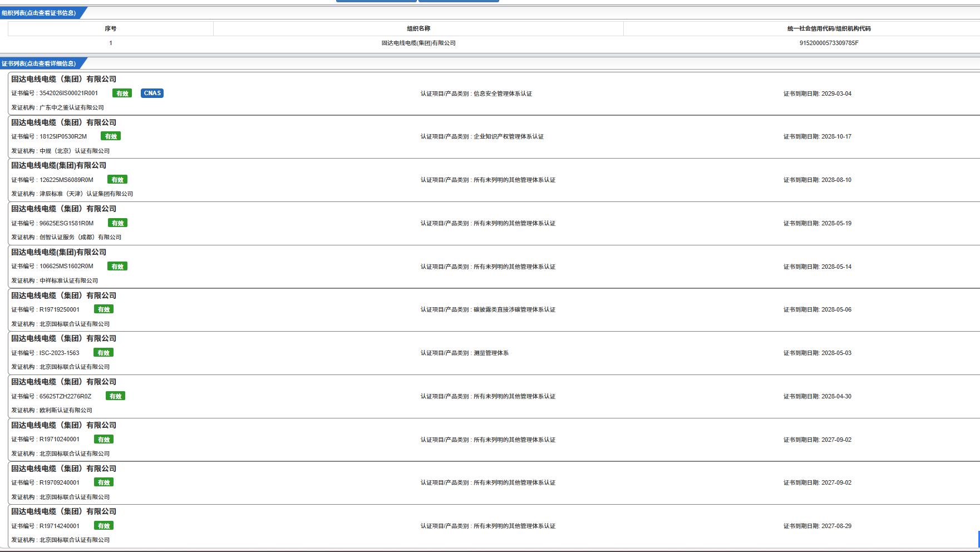Open certificate number 96625ESG1581R0M
Screen dimensions: 980x552
66,223
